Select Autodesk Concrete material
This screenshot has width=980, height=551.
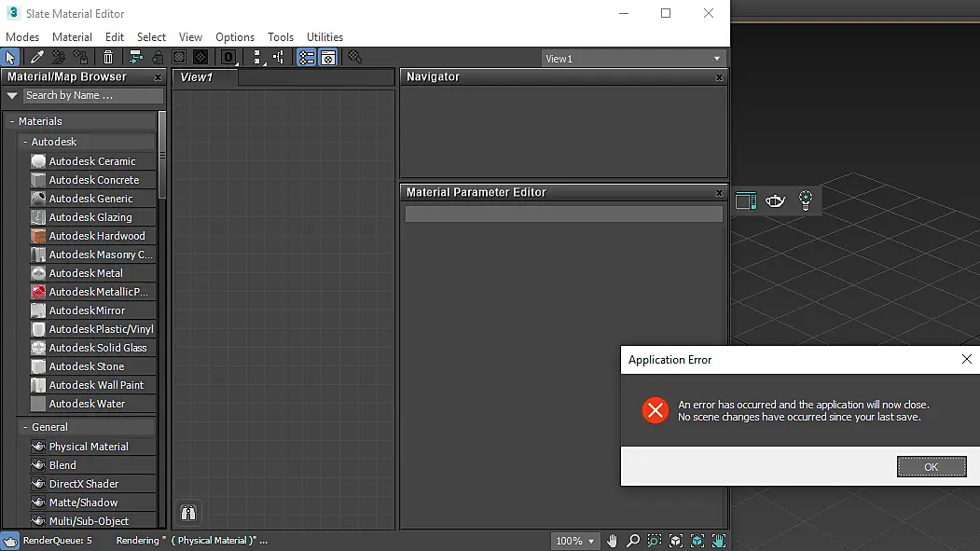(x=92, y=180)
